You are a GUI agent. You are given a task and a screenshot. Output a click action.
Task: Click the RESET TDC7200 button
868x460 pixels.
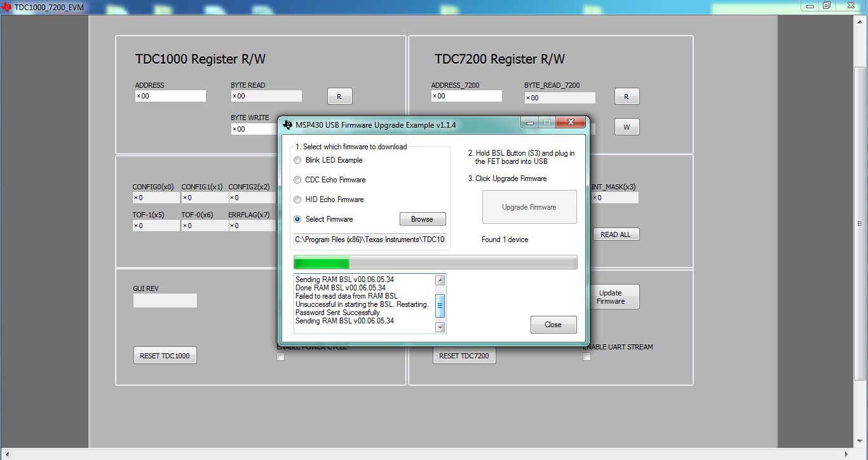465,356
